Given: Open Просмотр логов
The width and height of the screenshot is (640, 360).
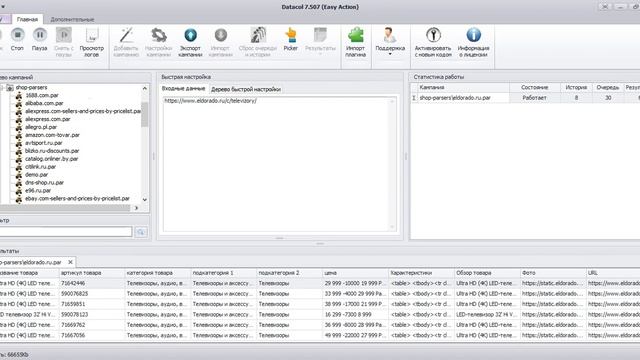Looking at the screenshot, I should click(92, 42).
